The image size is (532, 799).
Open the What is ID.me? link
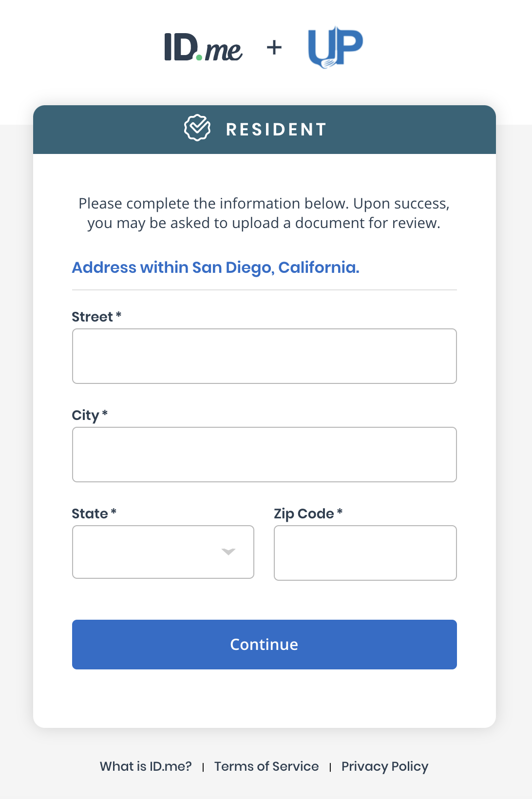click(146, 766)
